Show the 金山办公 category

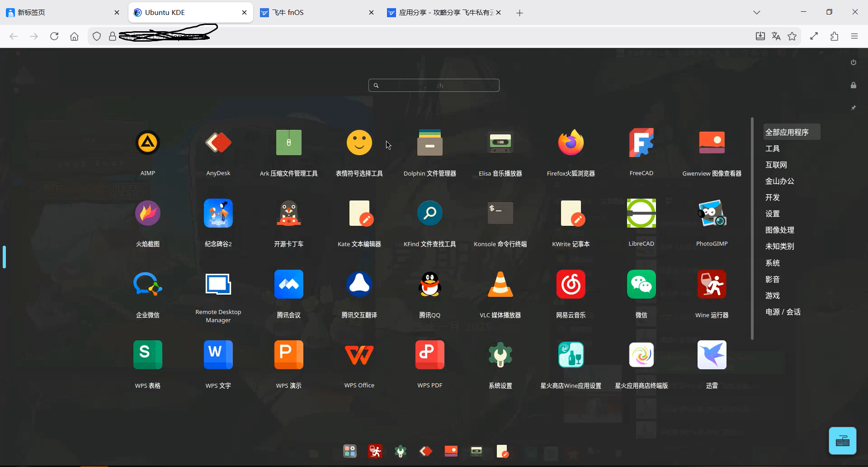pos(780,181)
